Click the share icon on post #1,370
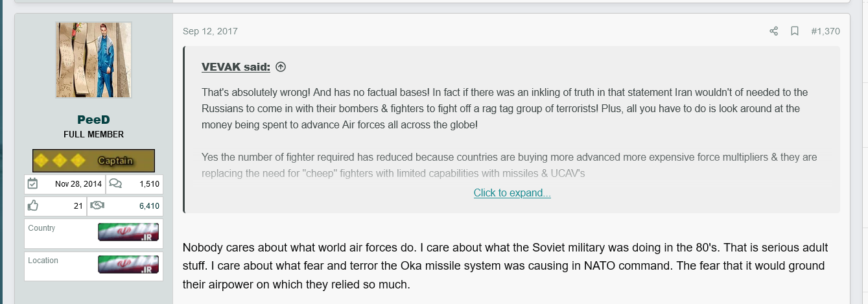The height and width of the screenshot is (304, 868). pyautogui.click(x=773, y=31)
